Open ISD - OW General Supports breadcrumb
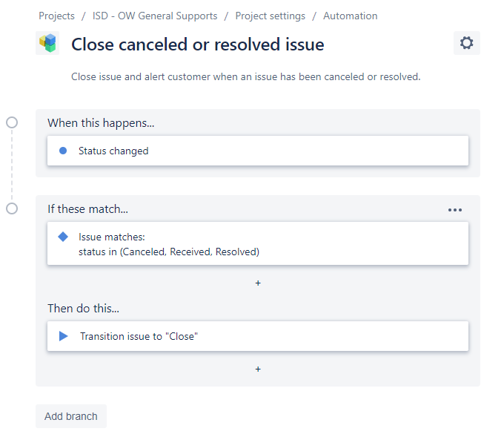Screen dimensions: 504x437 pos(155,16)
